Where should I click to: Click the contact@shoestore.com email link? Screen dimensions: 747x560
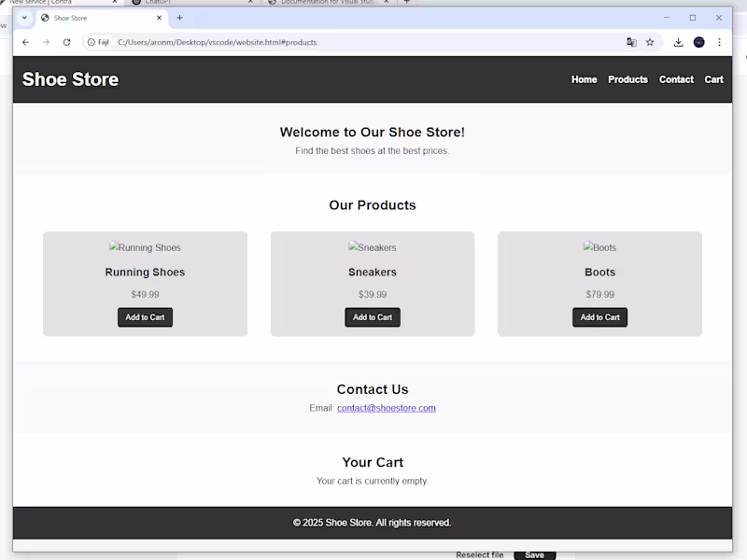coord(386,408)
